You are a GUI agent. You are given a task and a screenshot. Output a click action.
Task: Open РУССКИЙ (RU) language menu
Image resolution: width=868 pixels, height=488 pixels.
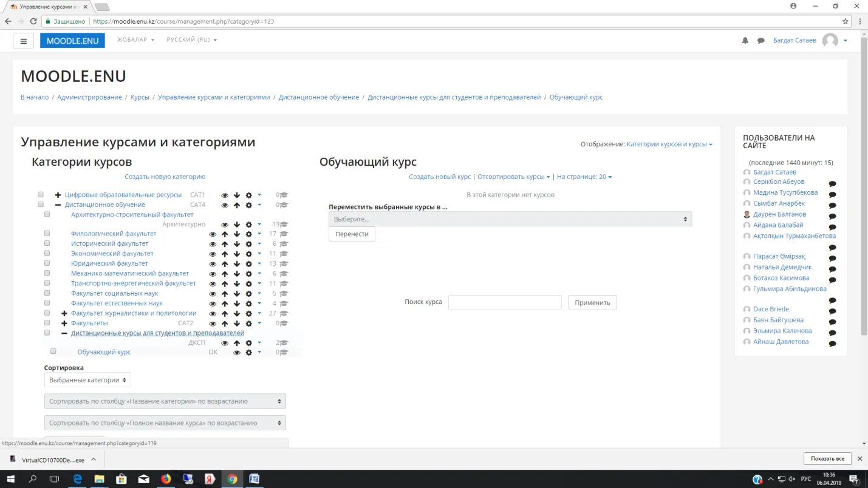tap(192, 40)
